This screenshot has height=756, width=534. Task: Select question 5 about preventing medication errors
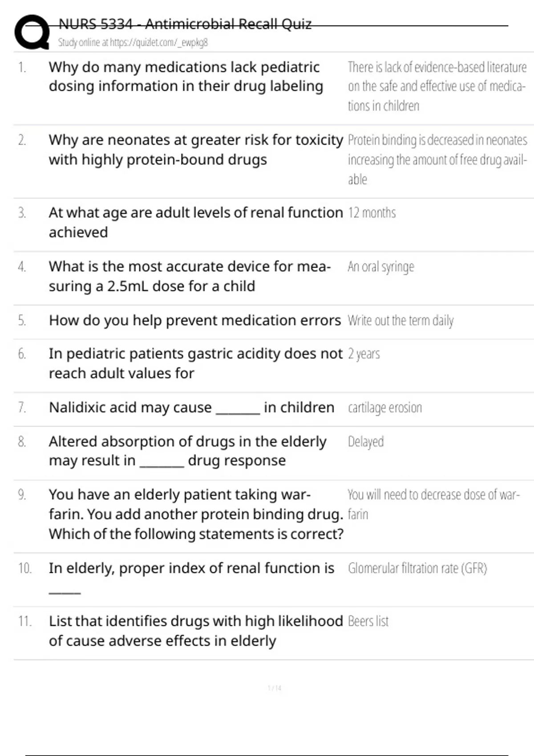tap(194, 320)
